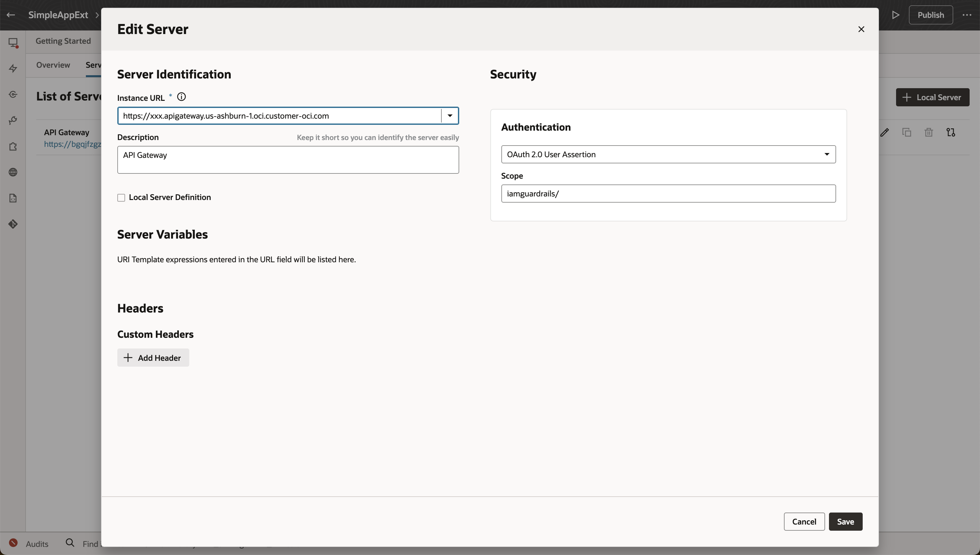Click the git-diff icon next to the trash icon
This screenshot has width=980, height=555.
coord(950,132)
